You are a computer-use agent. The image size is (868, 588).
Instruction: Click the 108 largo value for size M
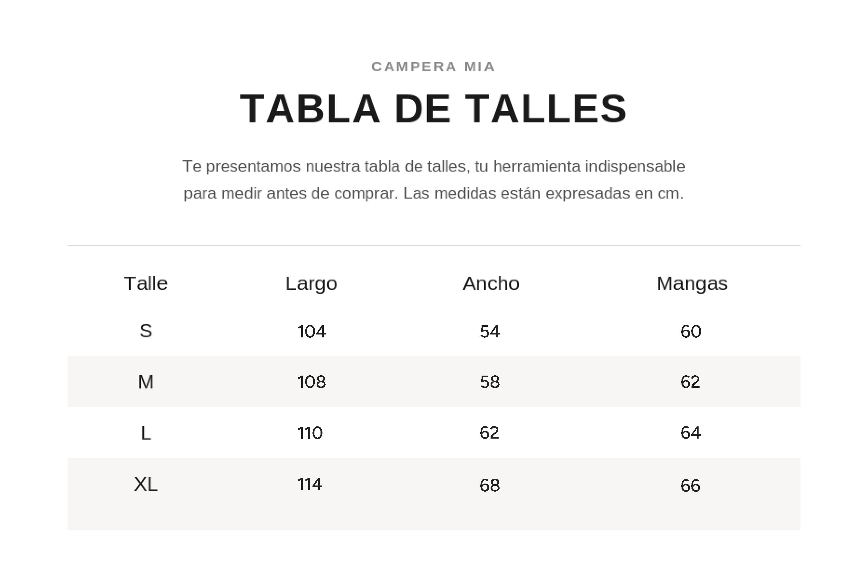click(x=312, y=382)
